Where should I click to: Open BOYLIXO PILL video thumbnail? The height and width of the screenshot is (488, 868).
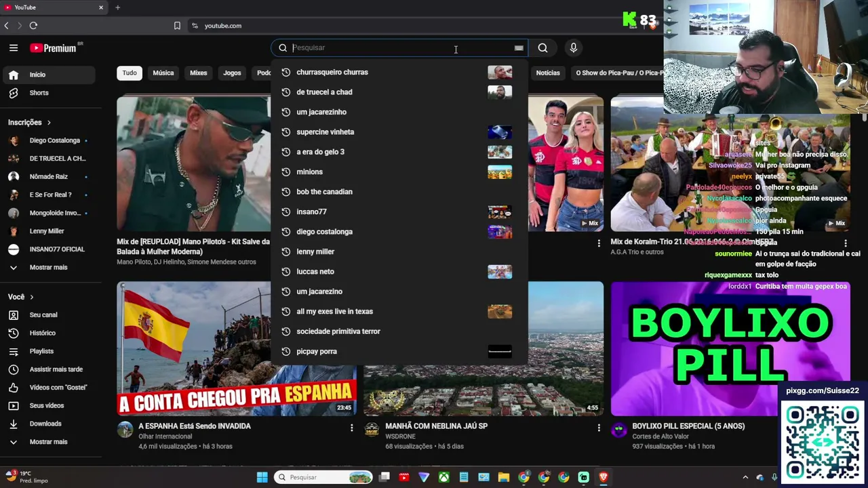[730, 349]
